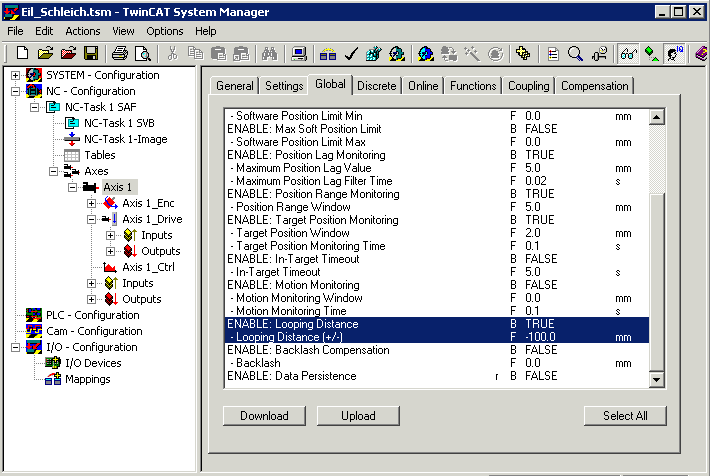Collapse the I/O - Configuration node
The width and height of the screenshot is (710, 476).
[x=15, y=347]
